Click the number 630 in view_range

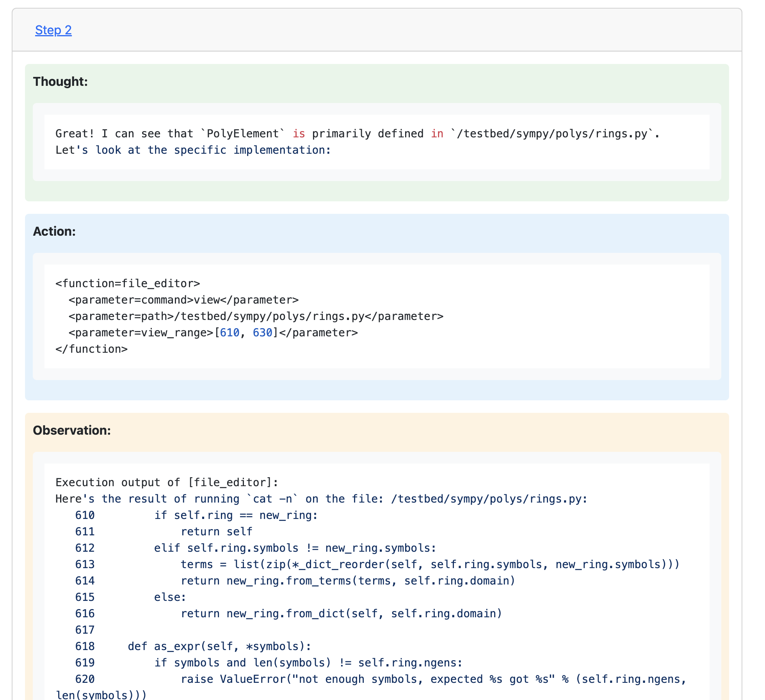coord(262,332)
